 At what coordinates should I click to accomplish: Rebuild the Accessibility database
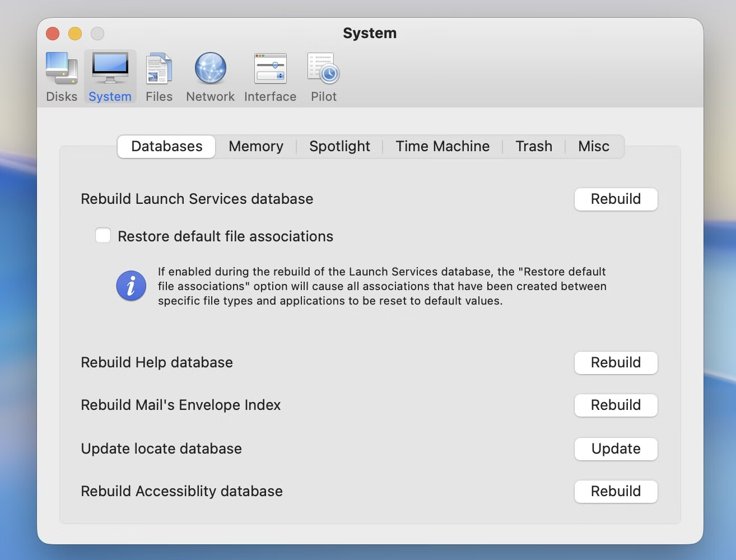(616, 491)
